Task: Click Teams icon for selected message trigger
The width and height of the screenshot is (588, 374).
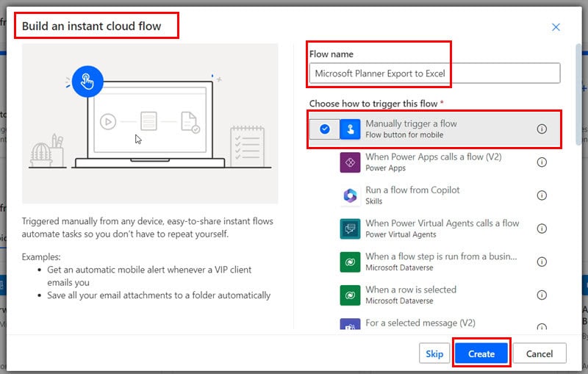Action: tap(350, 324)
